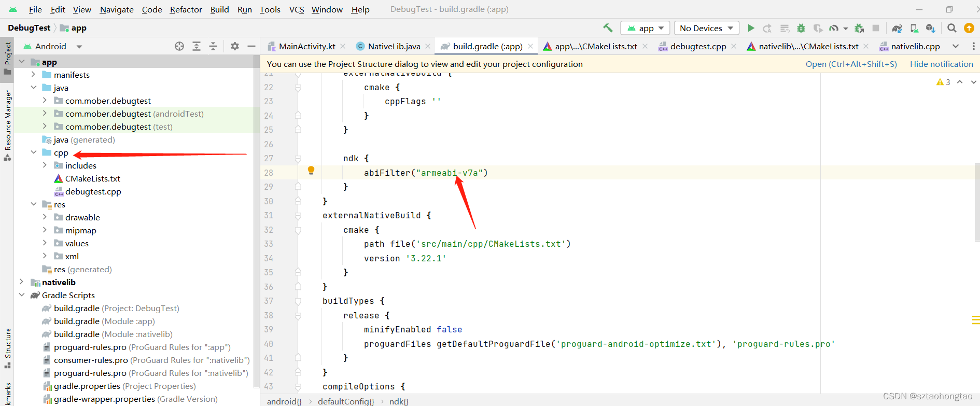Open the Android view selector dropdown

pyautogui.click(x=52, y=46)
